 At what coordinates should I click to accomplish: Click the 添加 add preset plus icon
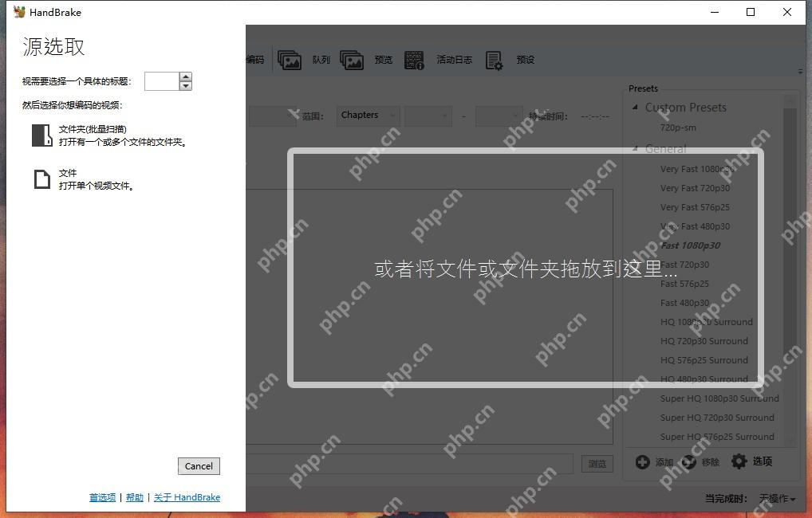click(643, 461)
